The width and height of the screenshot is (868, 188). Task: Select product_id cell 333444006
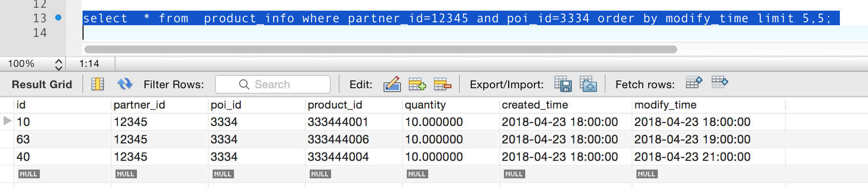(x=354, y=140)
